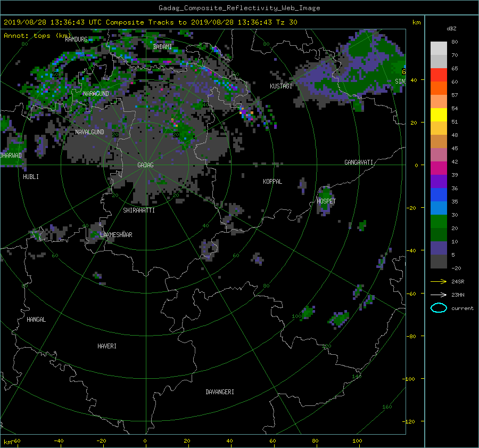Click the 100 km bottom axis tick label
This screenshot has height=448, width=479.
(357, 441)
